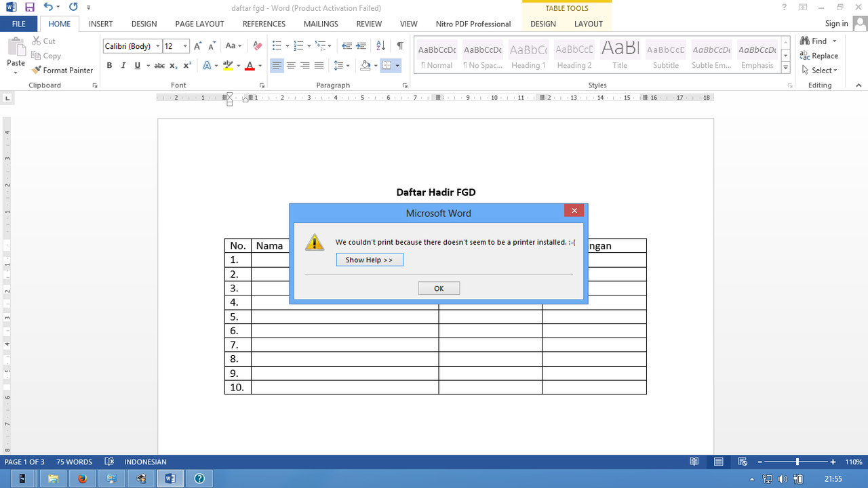868x488 pixels.
Task: Open the Borders dropdown arrow
Action: 397,66
